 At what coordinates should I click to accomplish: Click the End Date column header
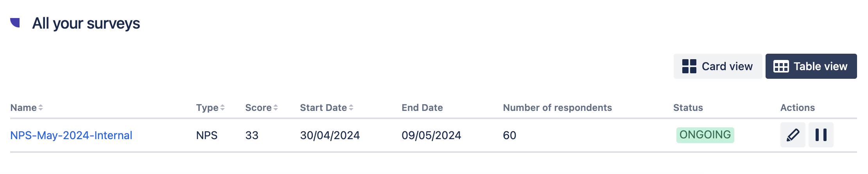coord(422,108)
